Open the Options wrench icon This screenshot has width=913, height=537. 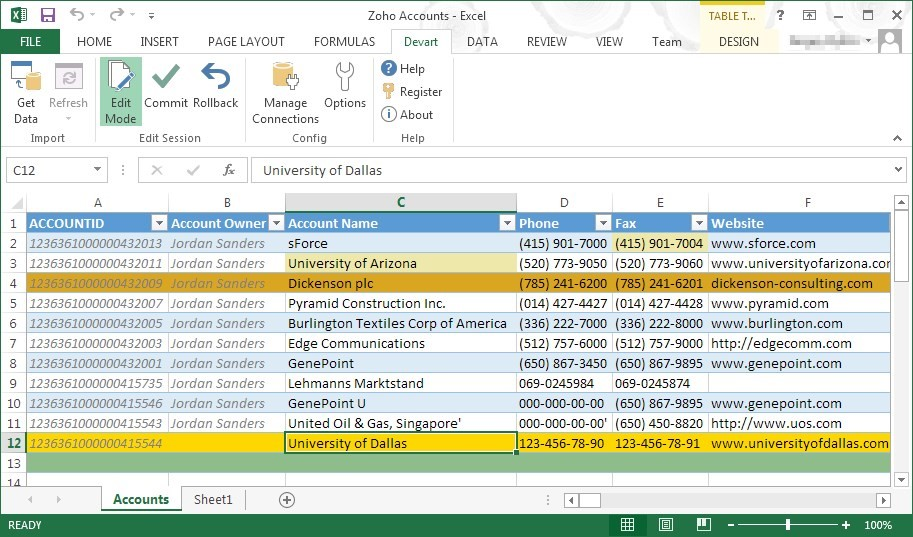[x=345, y=77]
